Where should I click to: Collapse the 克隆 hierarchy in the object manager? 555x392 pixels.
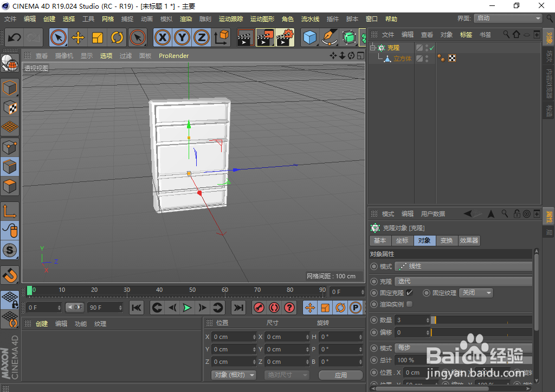point(372,47)
